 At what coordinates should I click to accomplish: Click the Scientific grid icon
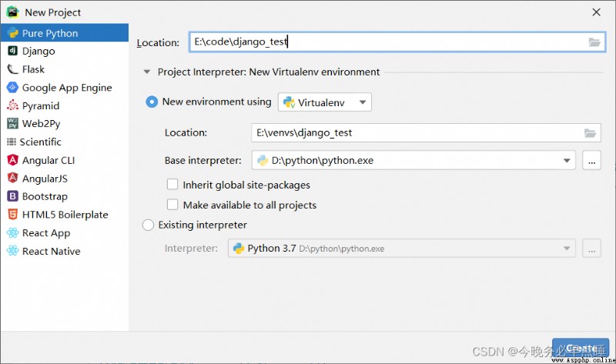click(12, 142)
